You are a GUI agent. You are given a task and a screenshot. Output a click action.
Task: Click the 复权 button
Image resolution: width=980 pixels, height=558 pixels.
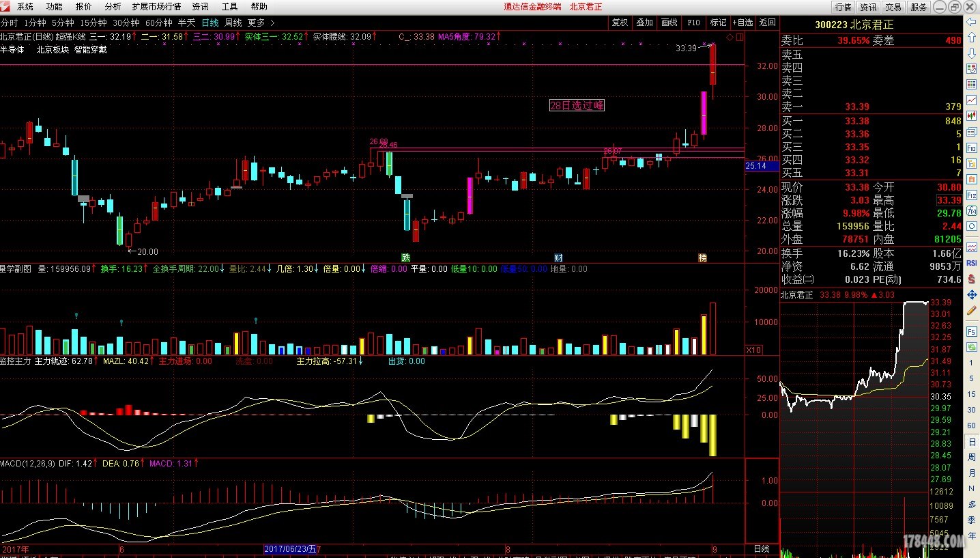click(620, 23)
